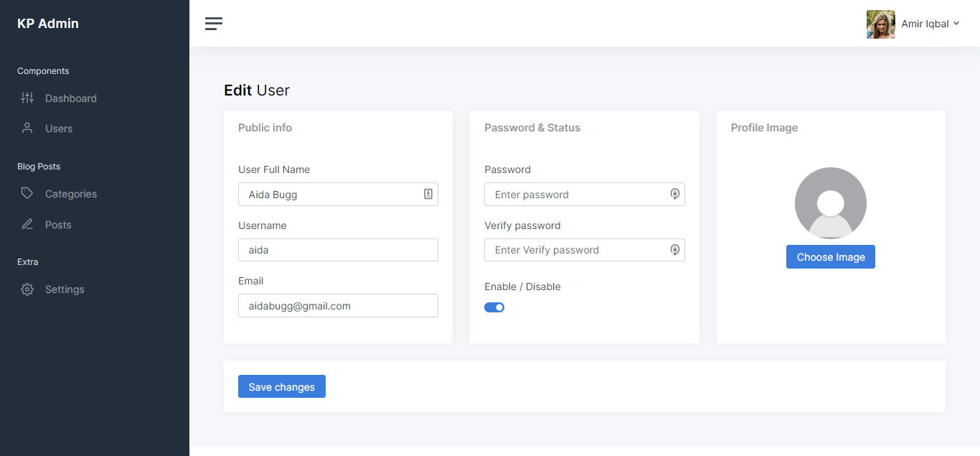The height and width of the screenshot is (456, 980).
Task: Click the KP Admin brand link
Action: point(48,24)
